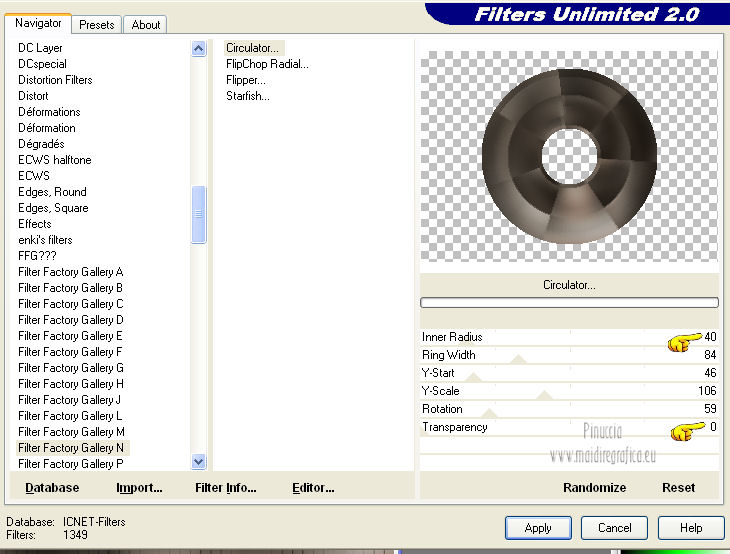The width and height of the screenshot is (730, 554).
Task: Open the About tab
Action: (x=146, y=24)
